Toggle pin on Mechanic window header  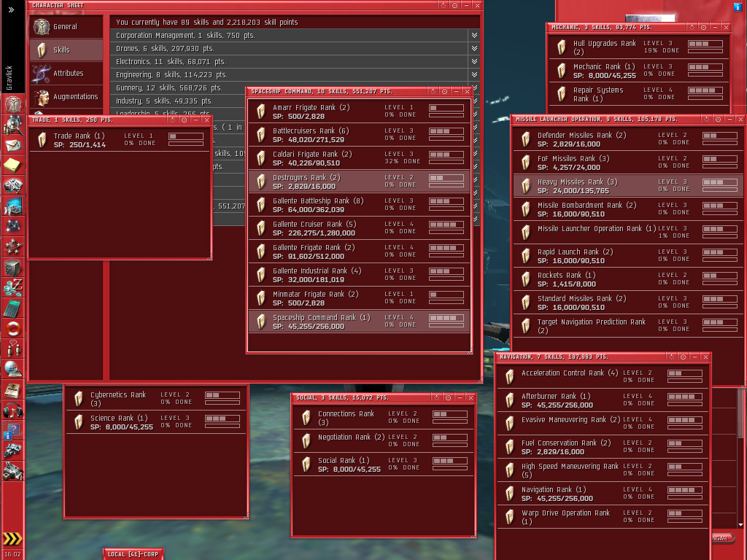pos(692,27)
